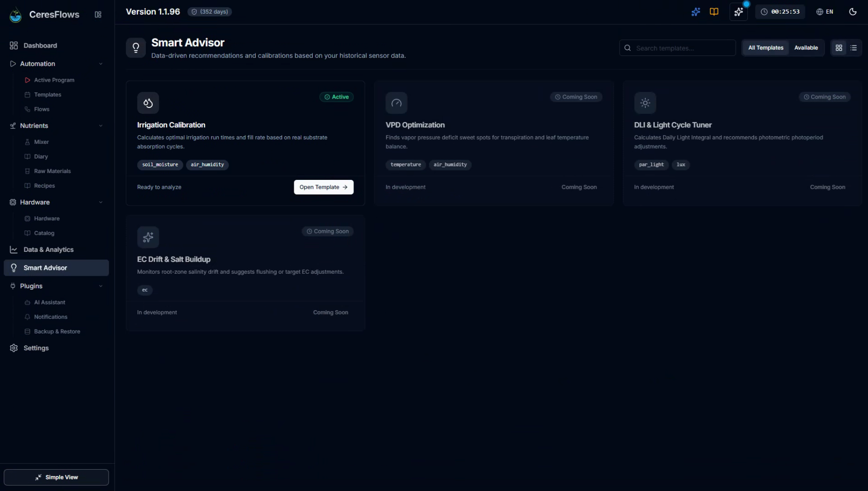Open the Smart Advisor sidebar item

(56, 268)
